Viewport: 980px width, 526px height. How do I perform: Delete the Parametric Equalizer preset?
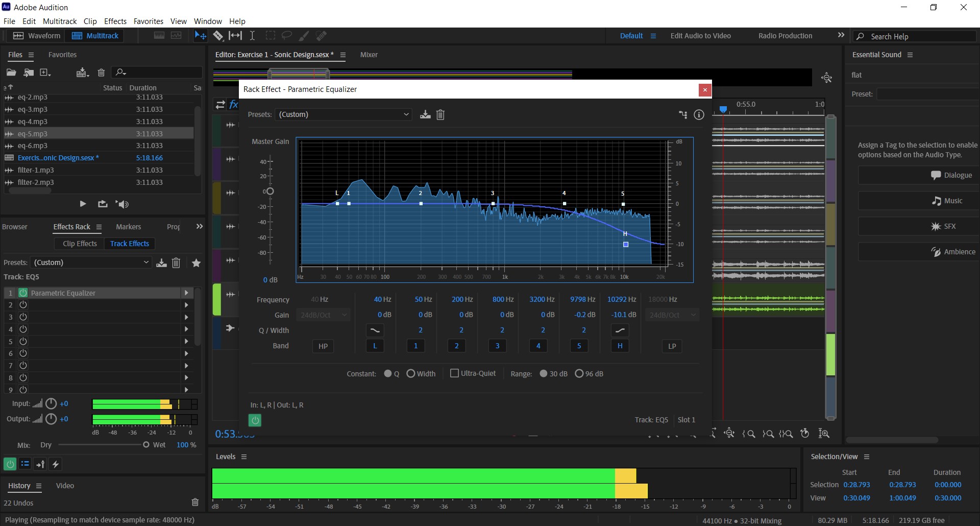440,114
